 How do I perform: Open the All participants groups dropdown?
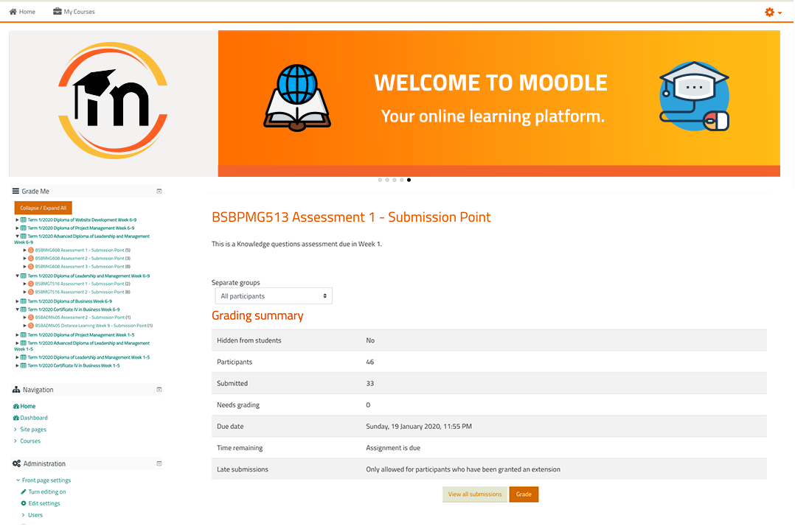(274, 296)
